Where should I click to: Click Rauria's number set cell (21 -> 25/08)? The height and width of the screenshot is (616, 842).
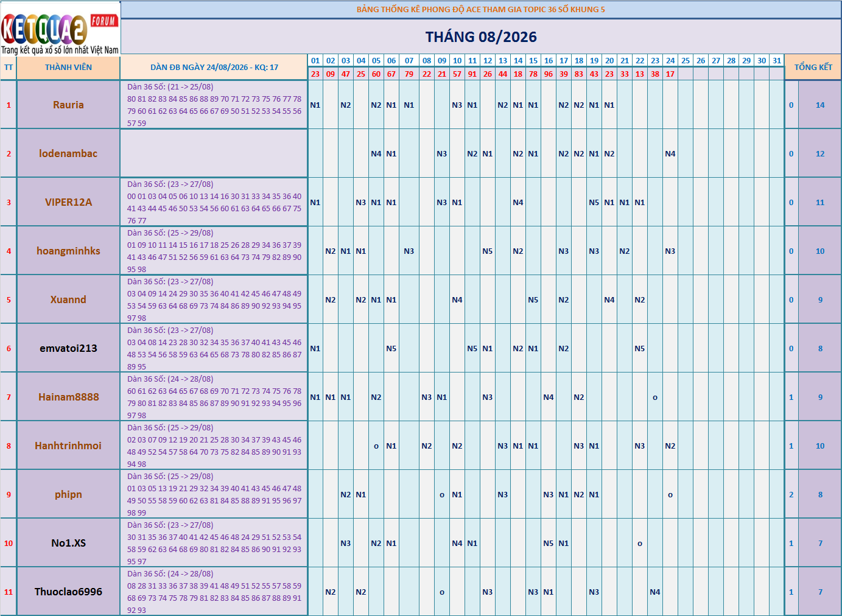point(214,105)
